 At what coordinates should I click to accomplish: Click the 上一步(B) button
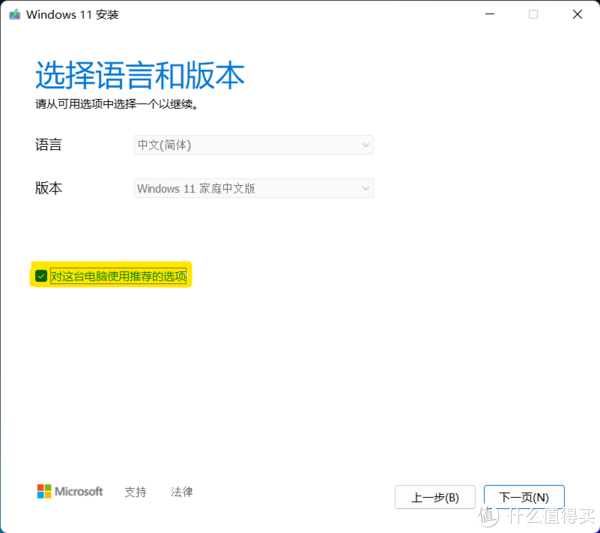coord(435,497)
